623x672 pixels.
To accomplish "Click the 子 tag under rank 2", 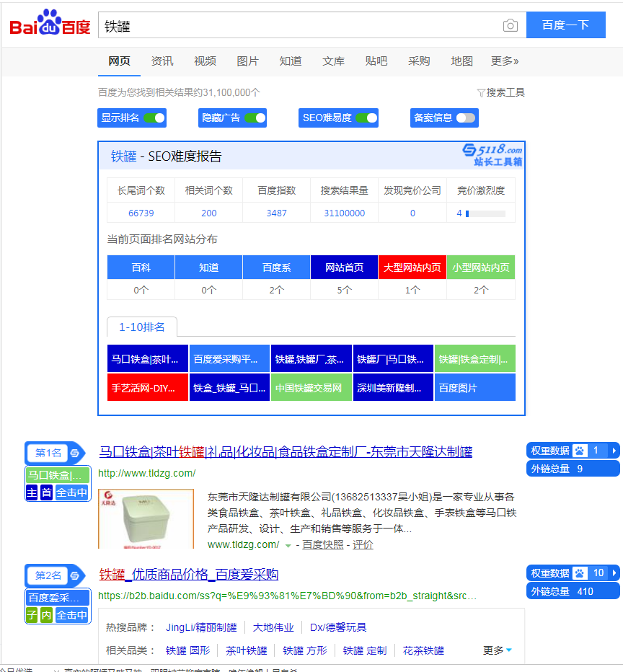I will click(32, 615).
